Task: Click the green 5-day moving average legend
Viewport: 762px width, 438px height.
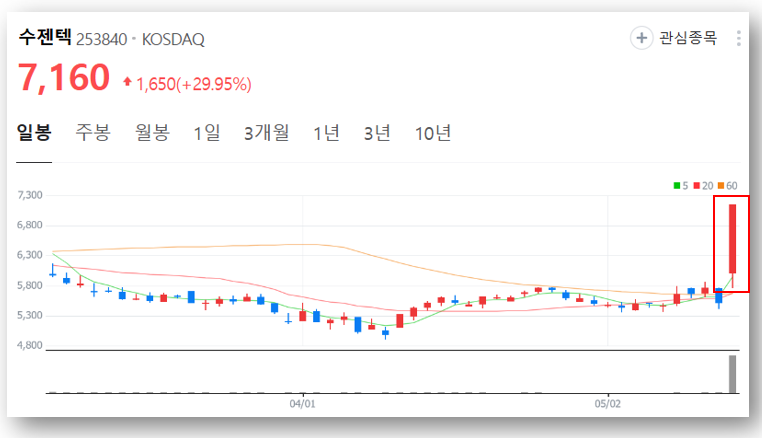Action: tap(680, 186)
